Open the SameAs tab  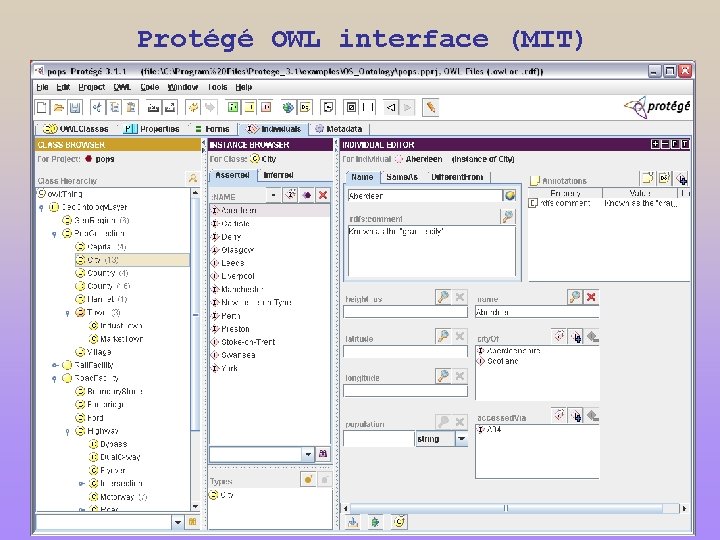[x=402, y=177]
